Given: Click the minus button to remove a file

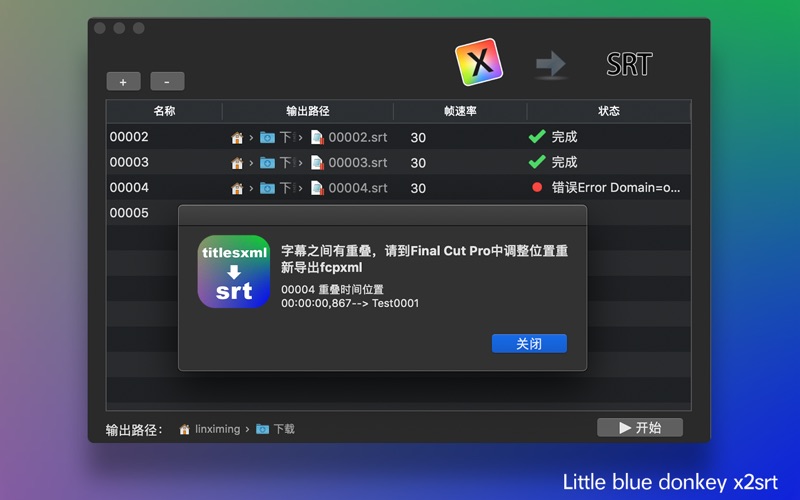Looking at the screenshot, I should (167, 82).
